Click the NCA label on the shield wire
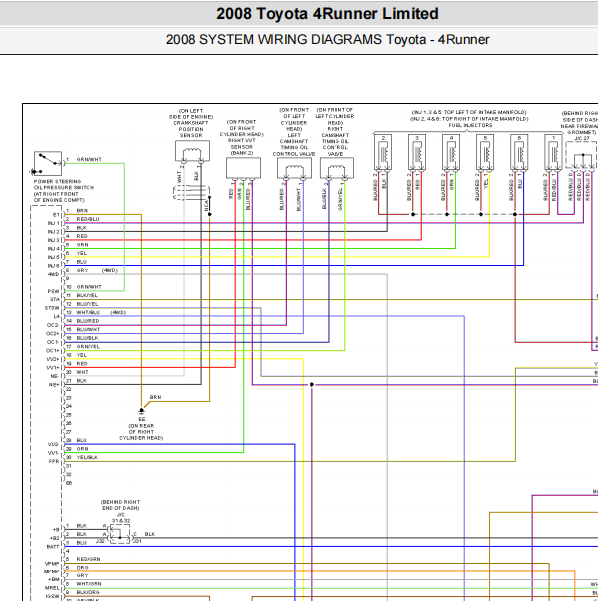This screenshot has height=601, width=598. pyautogui.click(x=206, y=205)
